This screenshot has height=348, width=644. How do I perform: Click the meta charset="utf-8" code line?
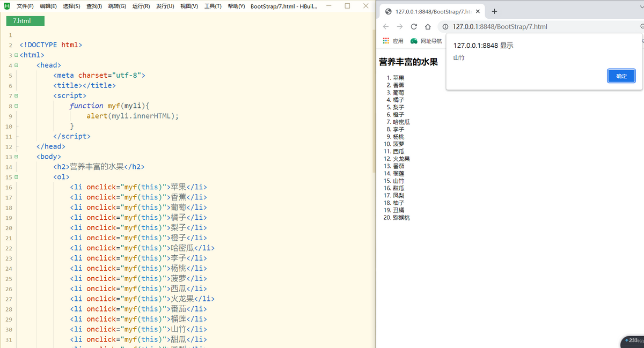coord(99,76)
